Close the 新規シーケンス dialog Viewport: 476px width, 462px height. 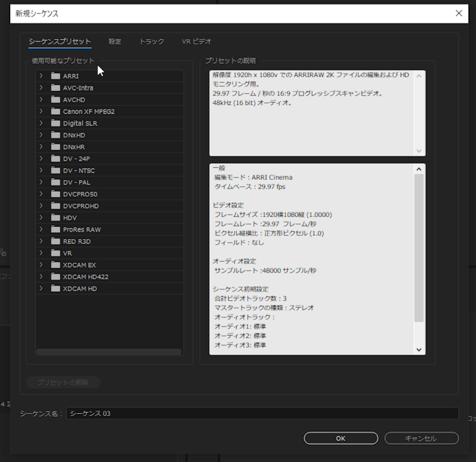[459, 13]
